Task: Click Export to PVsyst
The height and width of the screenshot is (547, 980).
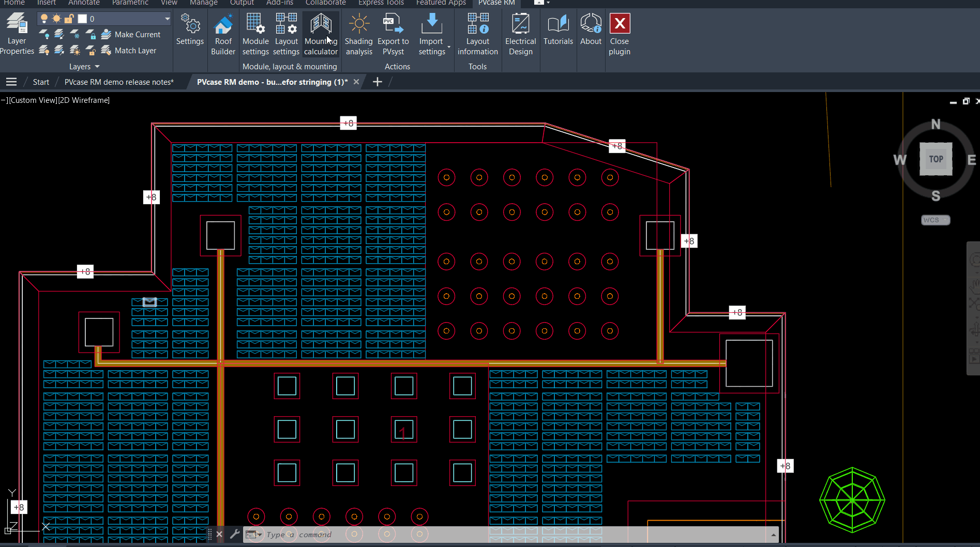Action: (x=393, y=35)
